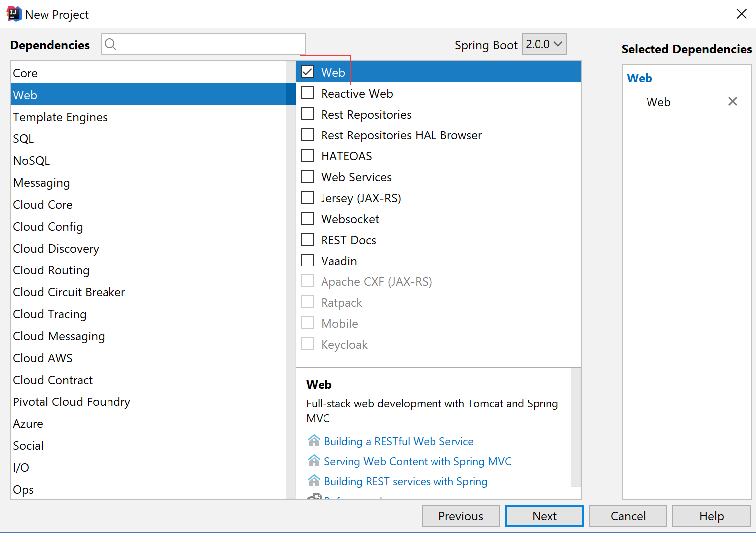This screenshot has height=533, width=756.
Task: Check the Web Services checkbox
Action: (308, 177)
